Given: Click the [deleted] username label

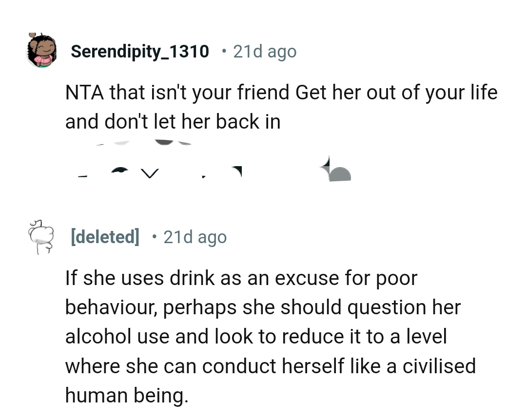Looking at the screenshot, I should 105,237.
